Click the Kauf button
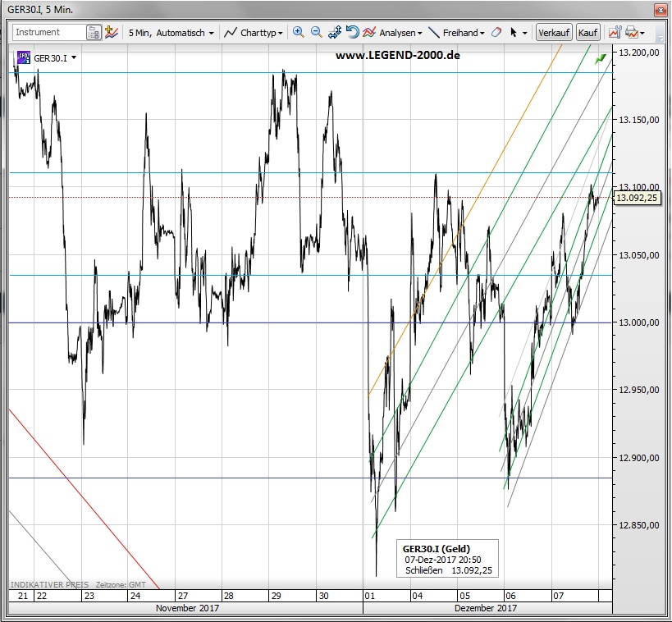Screen dimensions: 672x622 pos(587,33)
